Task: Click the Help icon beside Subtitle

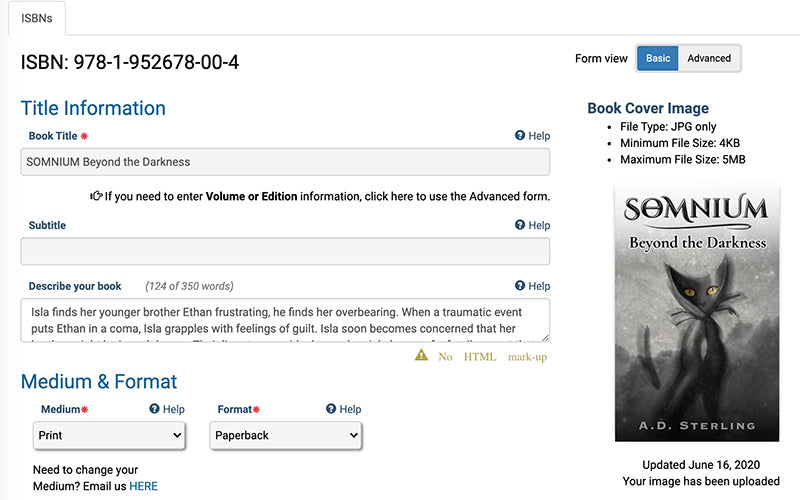Action: (520, 226)
